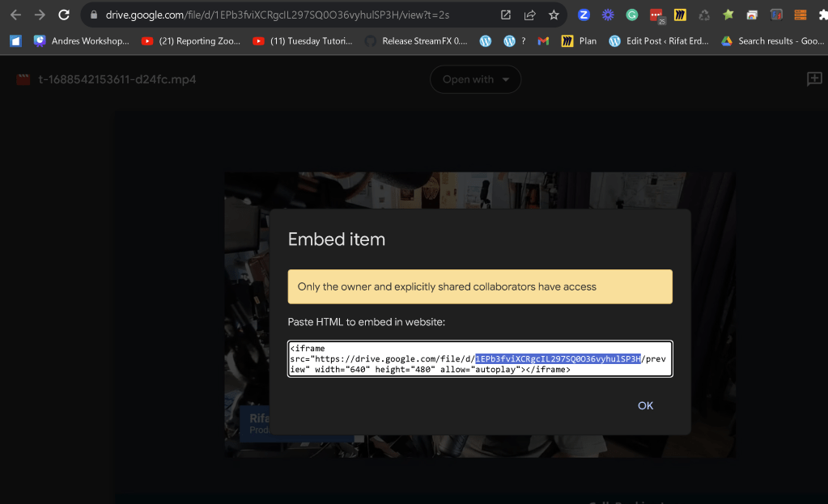Screen dimensions: 828x504
Task: Reload the Google Drive page
Action: pos(64,15)
